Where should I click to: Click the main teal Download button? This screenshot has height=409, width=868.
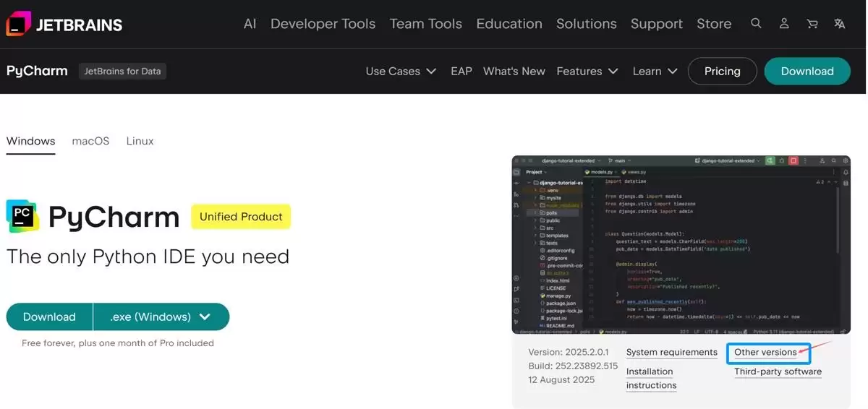[x=49, y=317]
